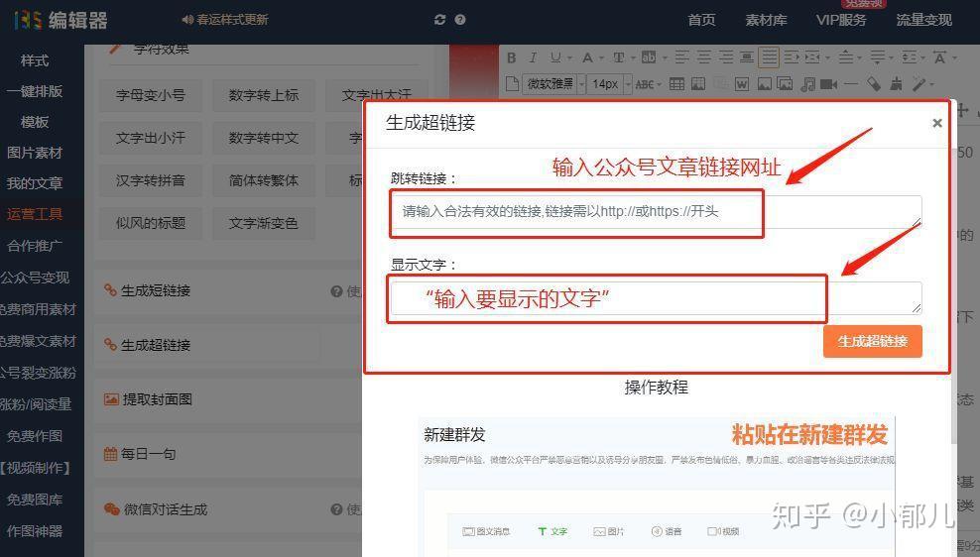Toggle the highlighted justify alignment button
This screenshot has height=557, width=980.
pyautogui.click(x=769, y=57)
